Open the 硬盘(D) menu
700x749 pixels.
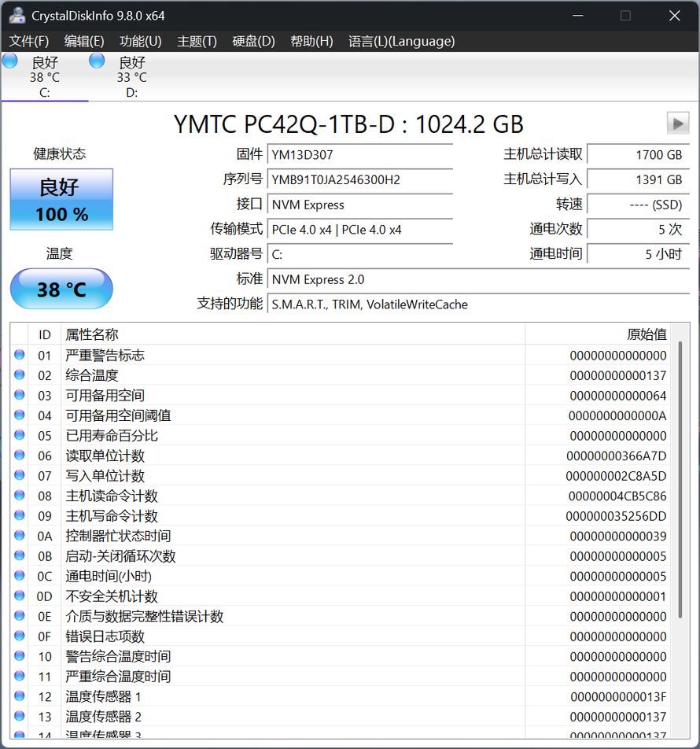(253, 42)
